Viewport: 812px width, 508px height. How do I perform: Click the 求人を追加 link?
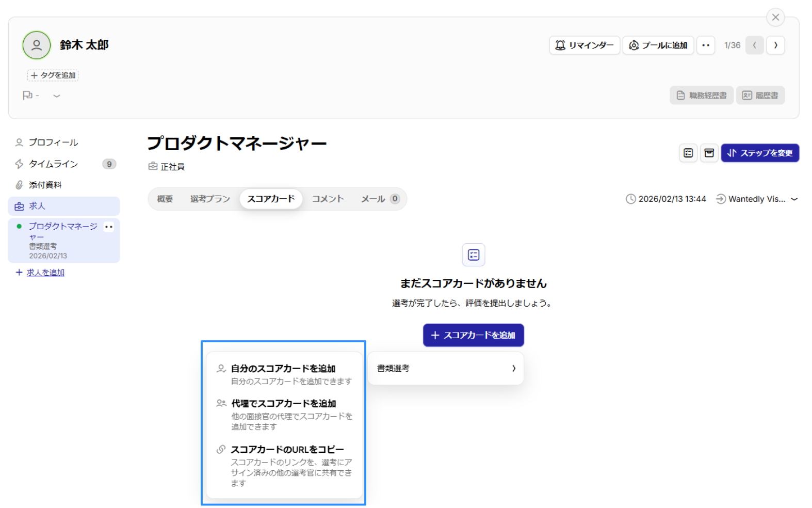pyautogui.click(x=45, y=273)
